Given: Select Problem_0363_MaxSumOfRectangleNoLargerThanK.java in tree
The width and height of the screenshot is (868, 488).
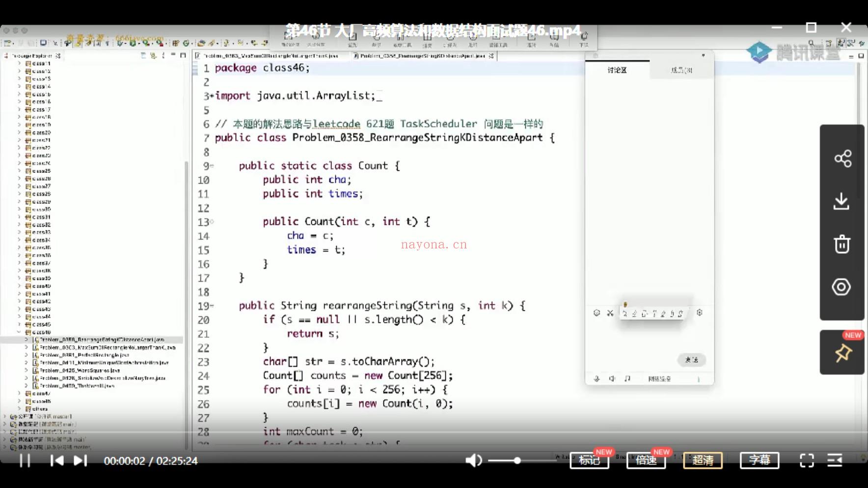Looking at the screenshot, I should click(107, 347).
